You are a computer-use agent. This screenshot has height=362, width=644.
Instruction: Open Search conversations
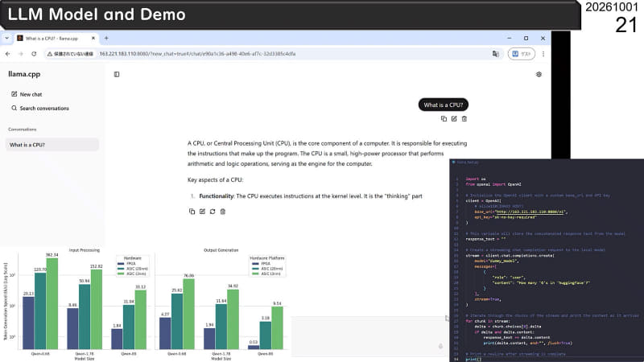point(40,109)
